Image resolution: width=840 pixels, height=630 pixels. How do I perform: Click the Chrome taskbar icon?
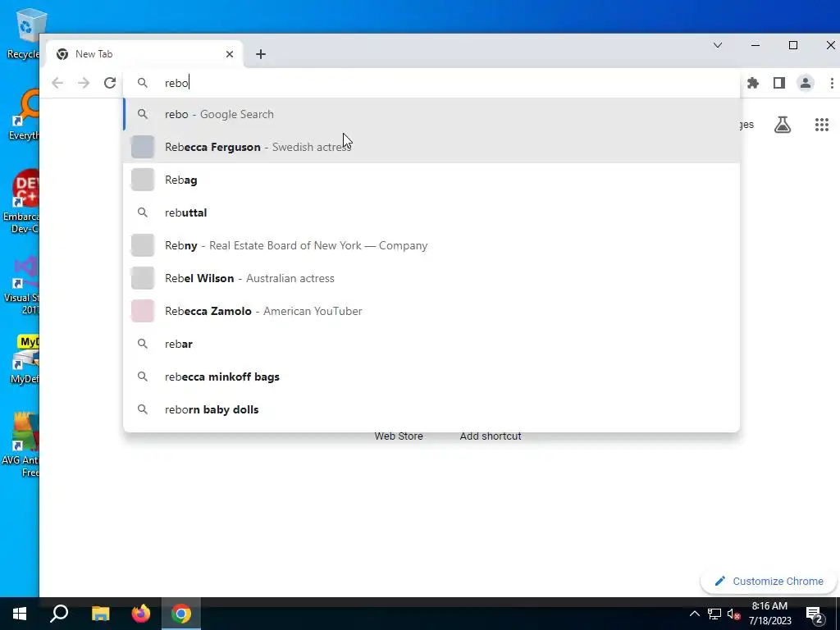[x=181, y=614]
